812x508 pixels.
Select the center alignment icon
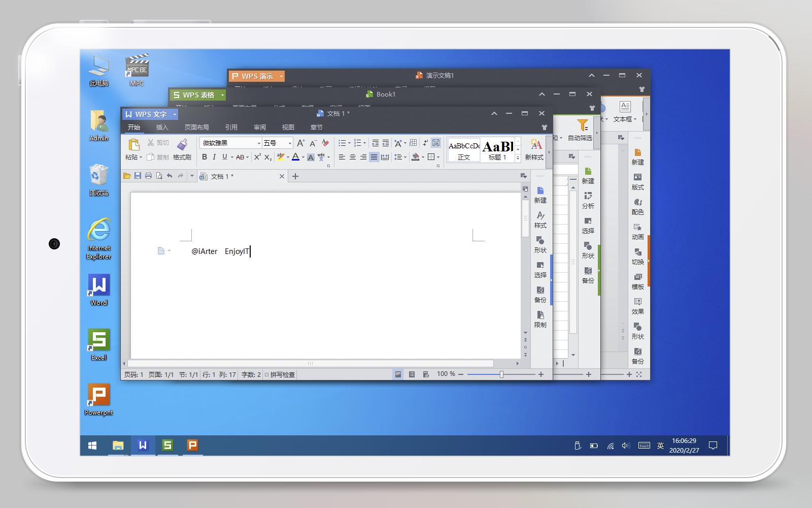pyautogui.click(x=353, y=157)
